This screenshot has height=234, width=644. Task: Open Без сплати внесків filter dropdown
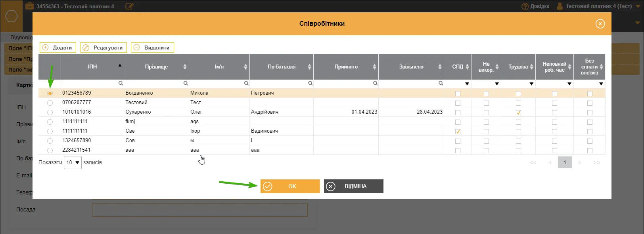(601, 84)
